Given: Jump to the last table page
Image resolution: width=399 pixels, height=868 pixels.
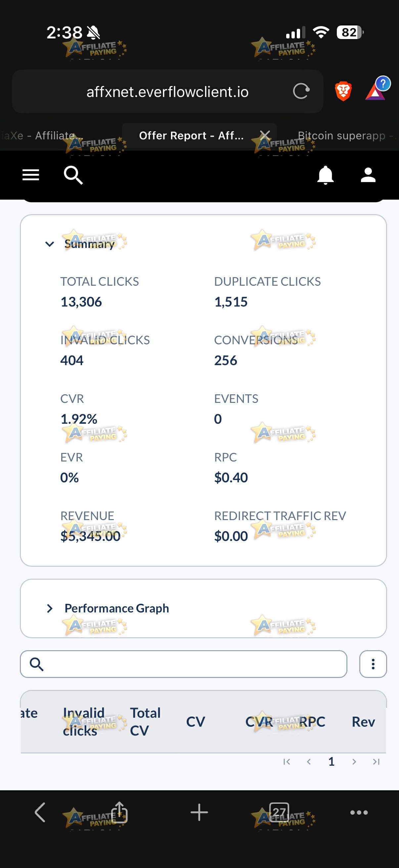Looking at the screenshot, I should tap(376, 761).
